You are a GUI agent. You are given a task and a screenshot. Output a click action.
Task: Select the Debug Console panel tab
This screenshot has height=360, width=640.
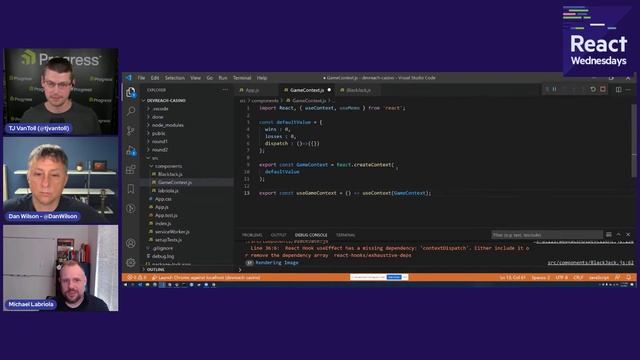(311, 235)
